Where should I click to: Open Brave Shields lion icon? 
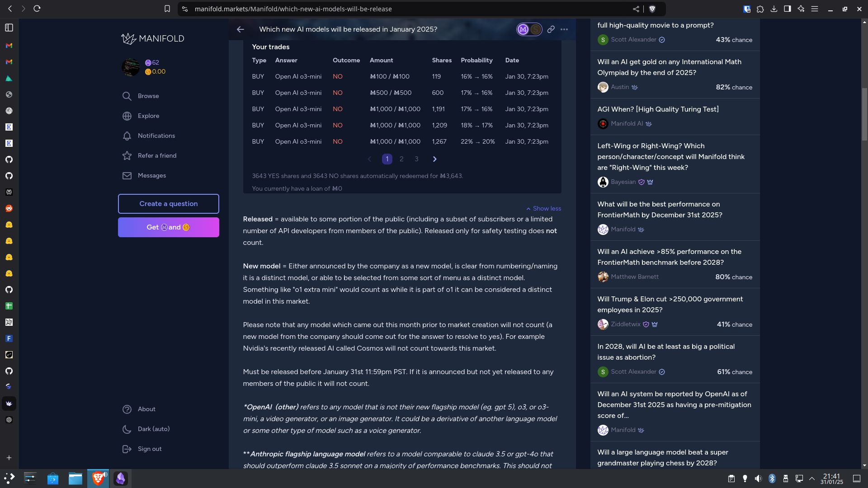tap(652, 9)
